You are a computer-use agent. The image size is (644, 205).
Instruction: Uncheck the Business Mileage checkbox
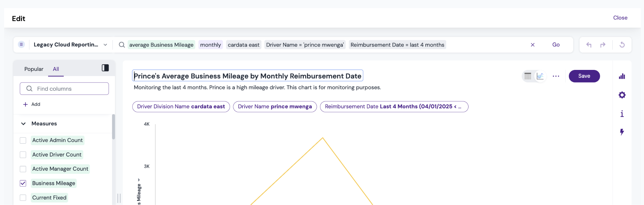tap(23, 183)
